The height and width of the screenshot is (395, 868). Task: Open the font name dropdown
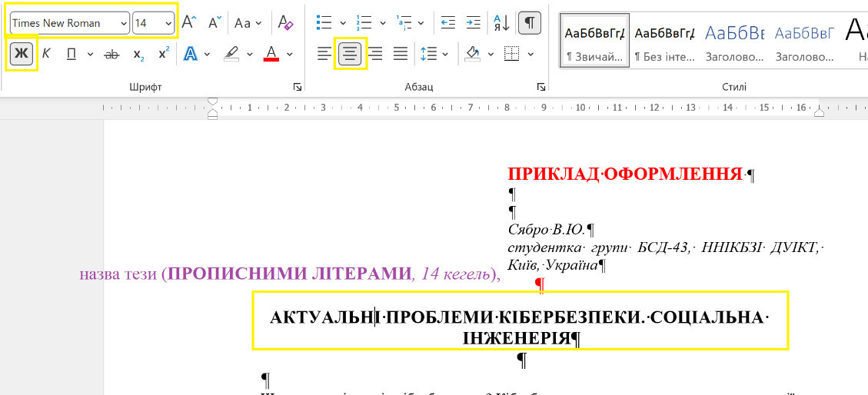tap(124, 23)
